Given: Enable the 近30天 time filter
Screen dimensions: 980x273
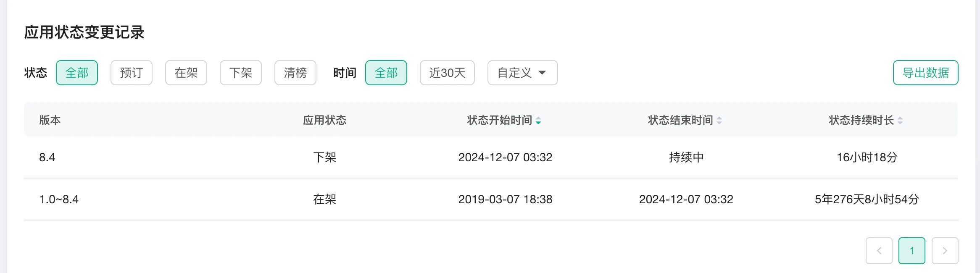Looking at the screenshot, I should pos(447,73).
